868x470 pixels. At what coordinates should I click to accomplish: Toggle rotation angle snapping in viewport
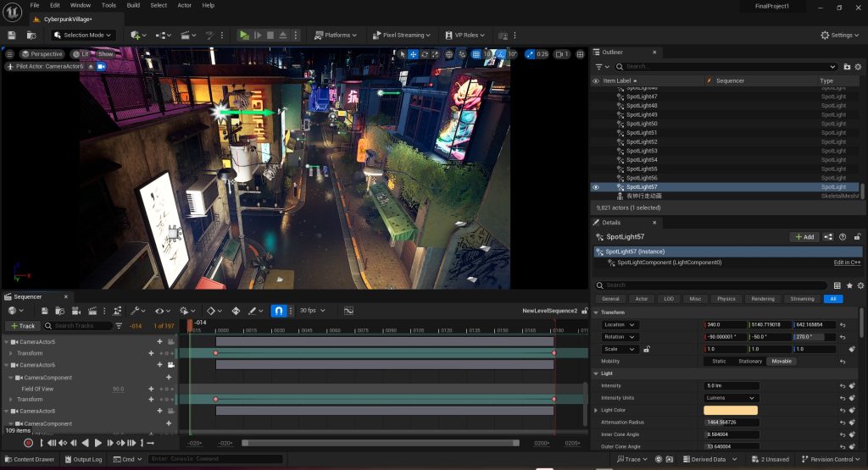501,54
